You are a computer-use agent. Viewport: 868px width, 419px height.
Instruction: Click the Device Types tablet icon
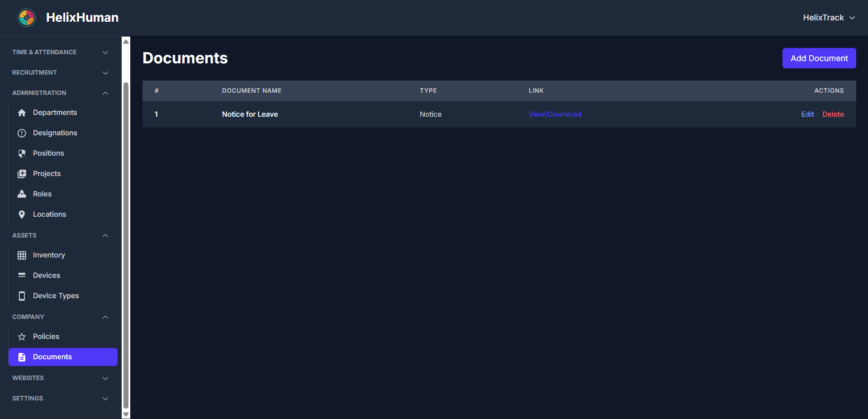click(x=22, y=296)
